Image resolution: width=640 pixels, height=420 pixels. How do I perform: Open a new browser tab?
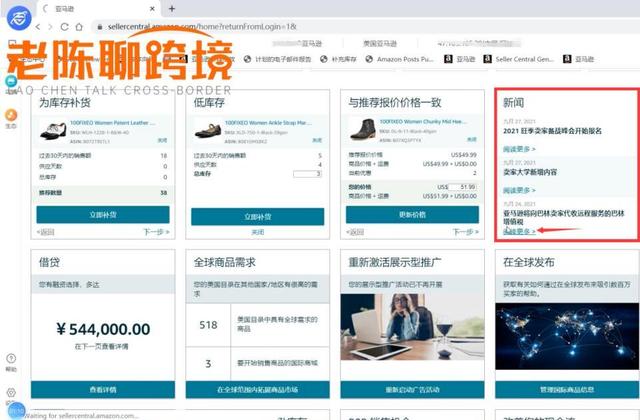pos(172,9)
